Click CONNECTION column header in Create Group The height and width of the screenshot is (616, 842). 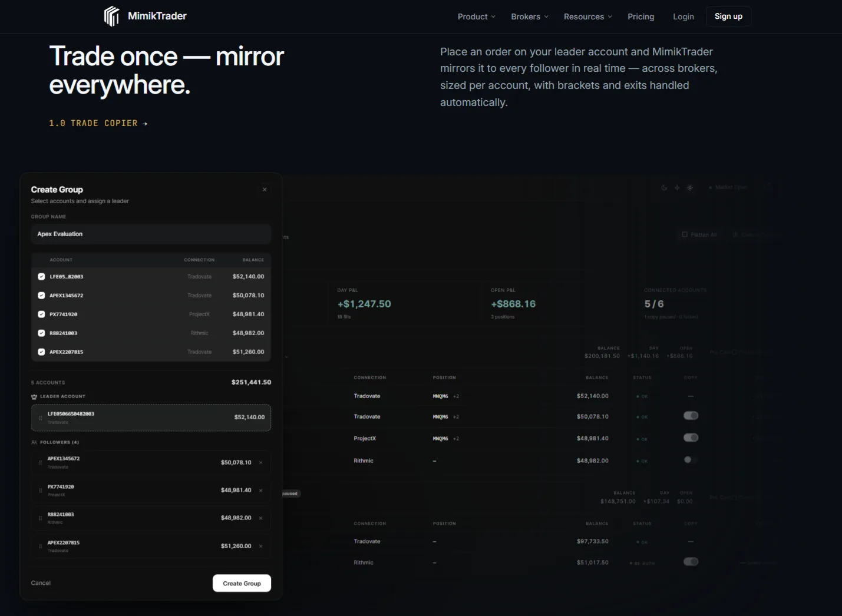tap(199, 260)
